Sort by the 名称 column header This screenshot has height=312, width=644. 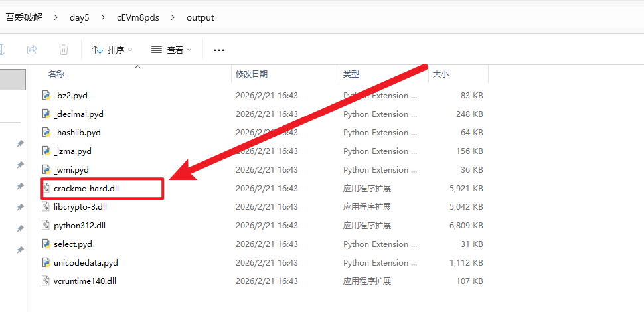tap(56, 74)
